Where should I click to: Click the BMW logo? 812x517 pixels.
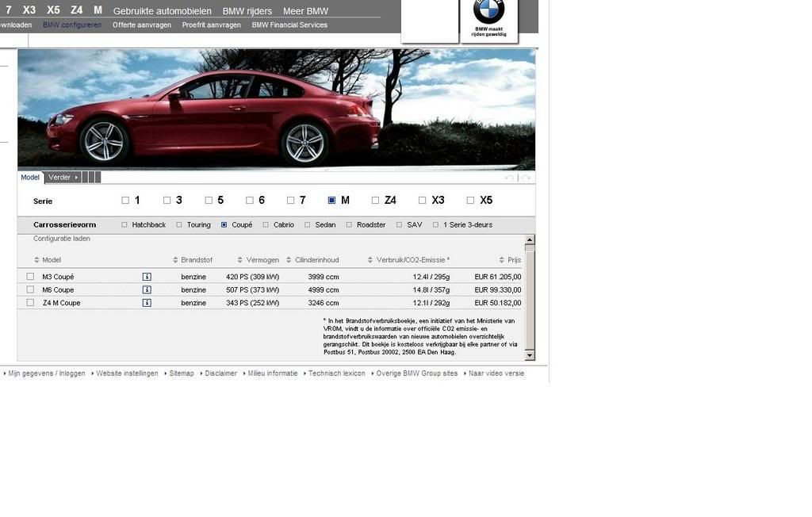[488, 10]
